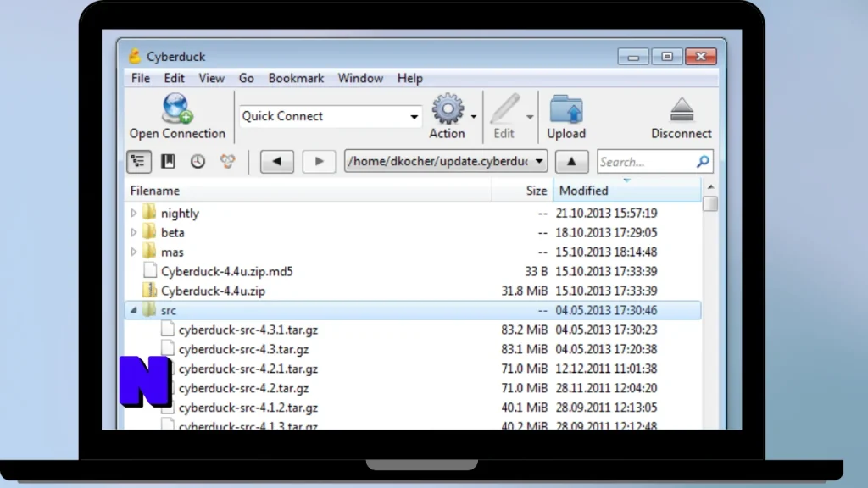This screenshot has height=488, width=868.
Task: Click the 83.2 MiB size cell
Action: pyautogui.click(x=524, y=330)
